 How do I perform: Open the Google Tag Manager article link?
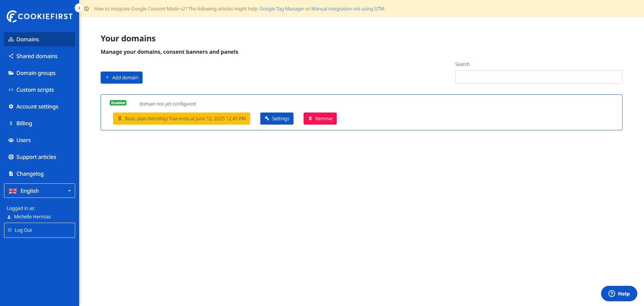click(x=282, y=9)
